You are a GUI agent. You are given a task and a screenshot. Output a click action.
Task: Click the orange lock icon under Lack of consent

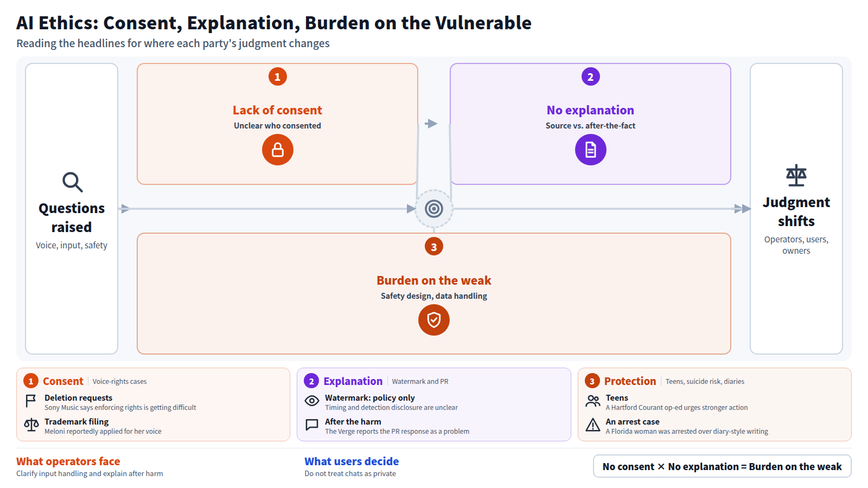(x=278, y=150)
